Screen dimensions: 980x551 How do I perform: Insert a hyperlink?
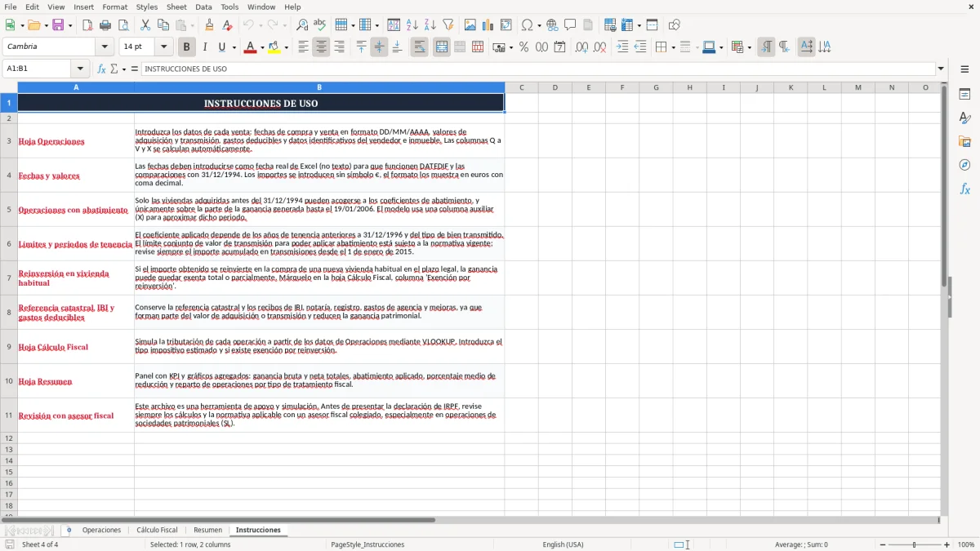click(552, 25)
